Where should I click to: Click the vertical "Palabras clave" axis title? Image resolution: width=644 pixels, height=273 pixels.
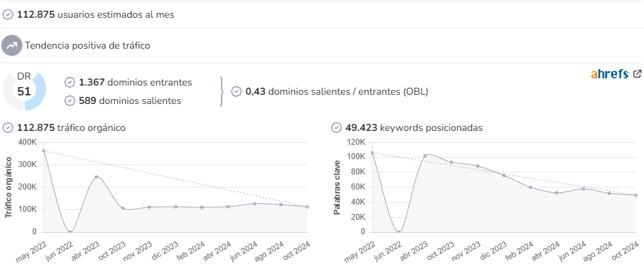click(x=337, y=187)
